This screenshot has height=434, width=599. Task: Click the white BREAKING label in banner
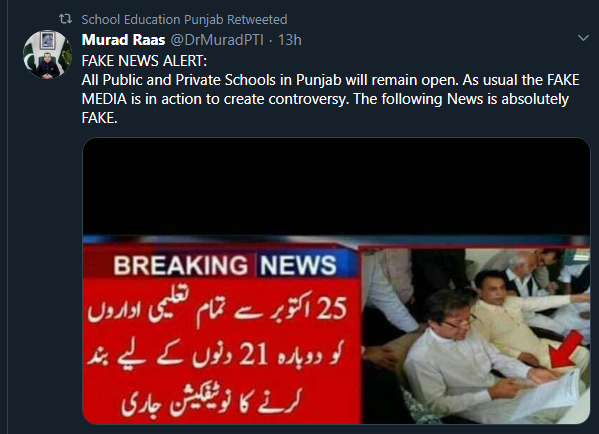point(181,265)
